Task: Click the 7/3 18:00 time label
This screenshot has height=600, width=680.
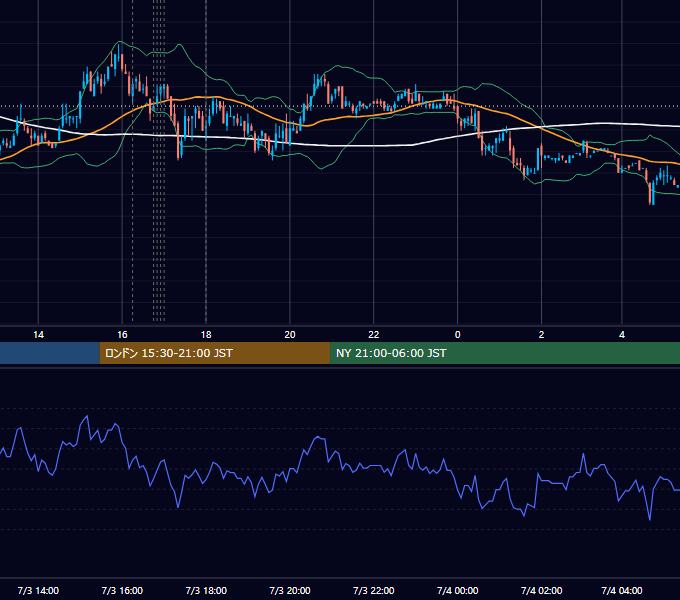Action: click(x=206, y=590)
